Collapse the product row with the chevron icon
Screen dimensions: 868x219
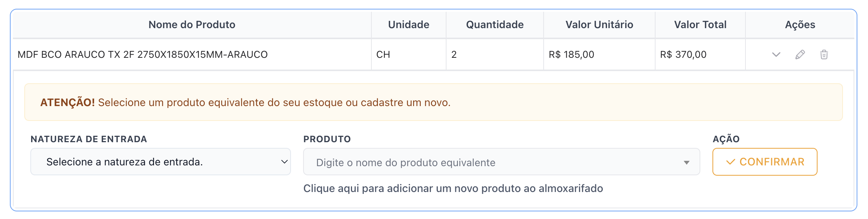click(776, 55)
